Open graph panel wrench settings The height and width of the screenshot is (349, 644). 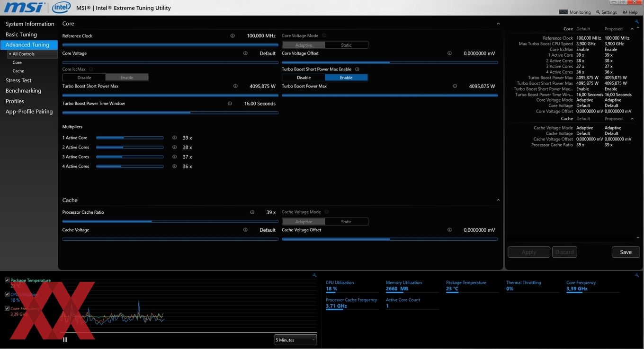tap(314, 275)
